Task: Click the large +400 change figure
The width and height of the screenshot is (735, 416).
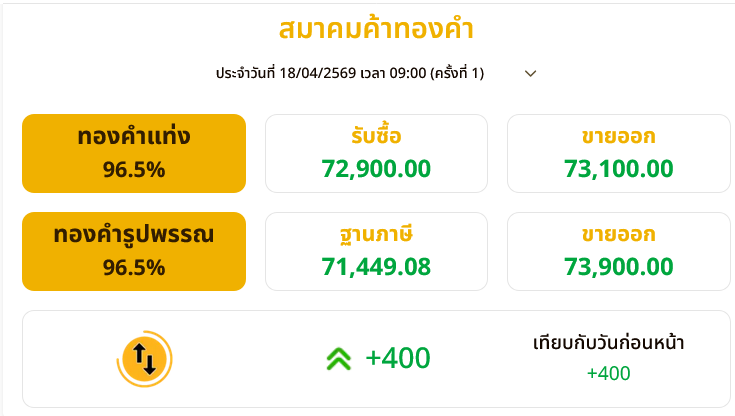Action: (397, 358)
